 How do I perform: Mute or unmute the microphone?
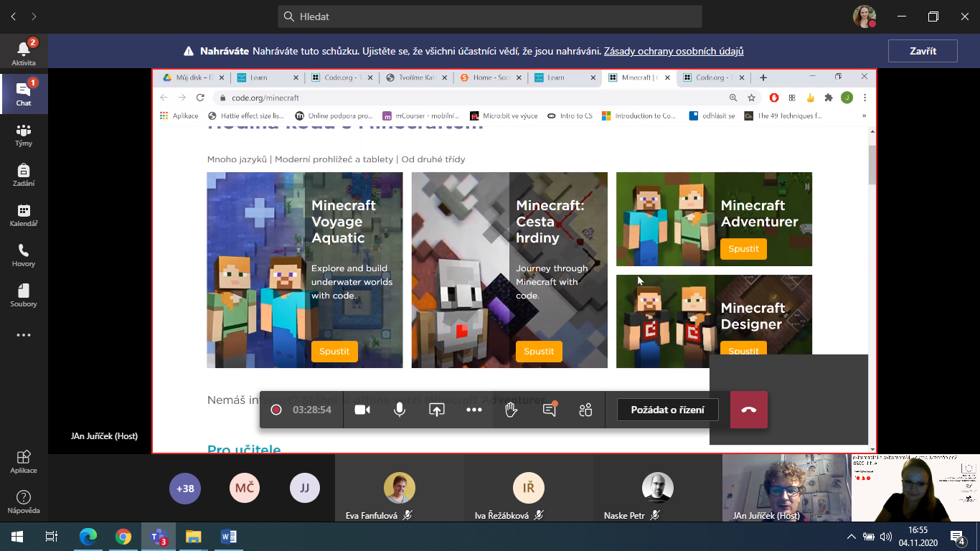coord(400,410)
